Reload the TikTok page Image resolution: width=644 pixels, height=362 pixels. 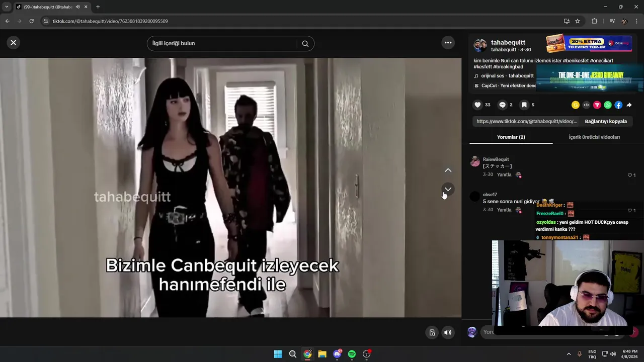(x=31, y=21)
